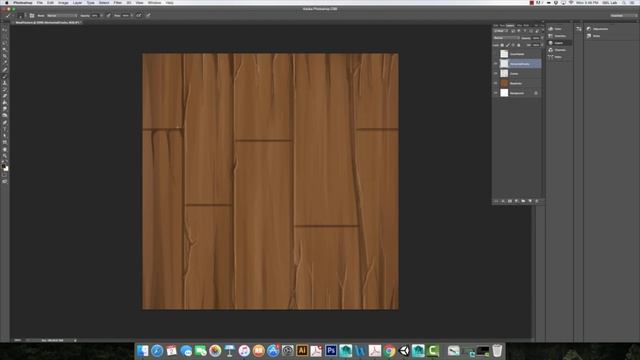Hide the brown-thumbnail layer

tap(496, 83)
